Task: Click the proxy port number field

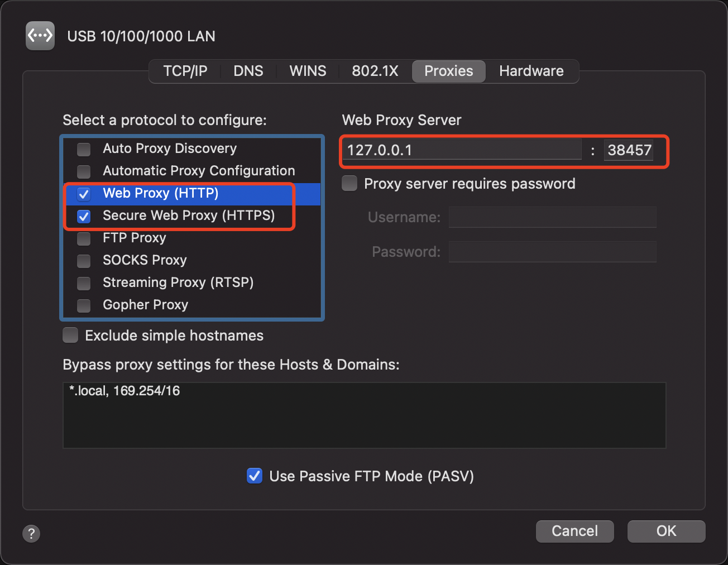Action: [x=629, y=150]
